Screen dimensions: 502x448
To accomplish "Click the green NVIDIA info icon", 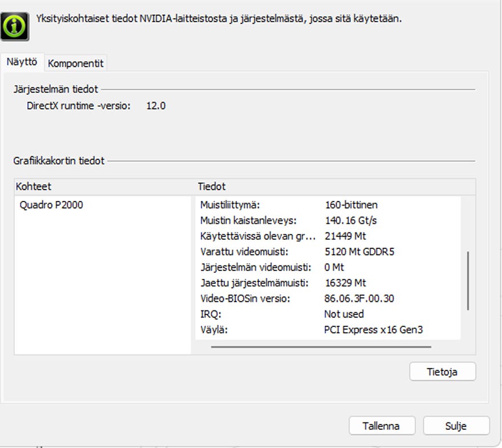I will click(15, 25).
